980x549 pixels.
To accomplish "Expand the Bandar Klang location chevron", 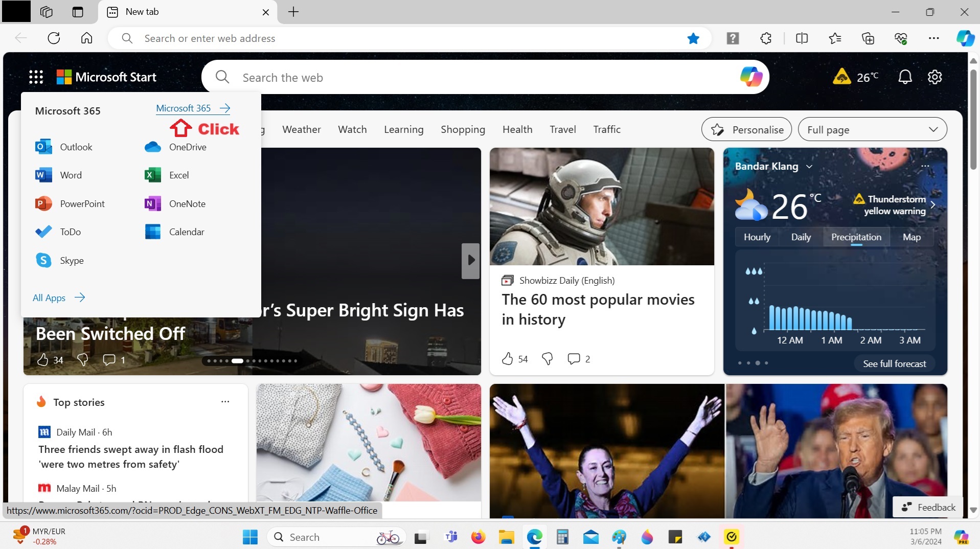I will pyautogui.click(x=809, y=167).
